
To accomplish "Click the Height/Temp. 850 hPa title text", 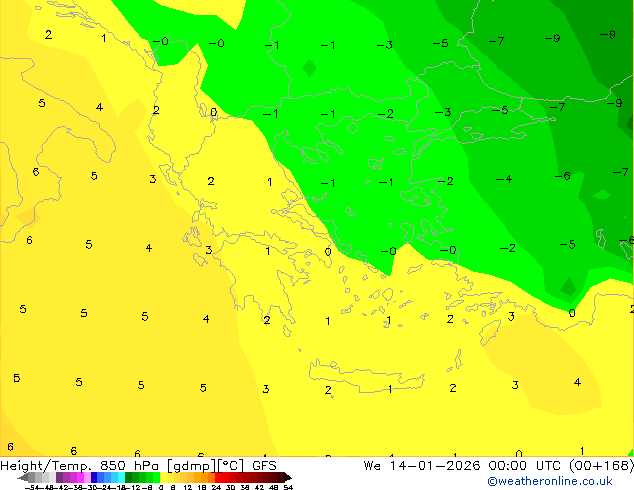I will [80, 466].
